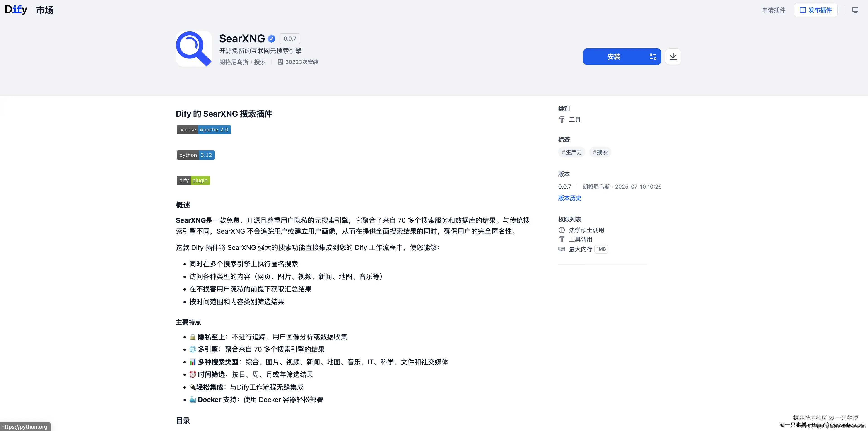Select the #生产力 tag
The height and width of the screenshot is (431, 868).
(572, 152)
